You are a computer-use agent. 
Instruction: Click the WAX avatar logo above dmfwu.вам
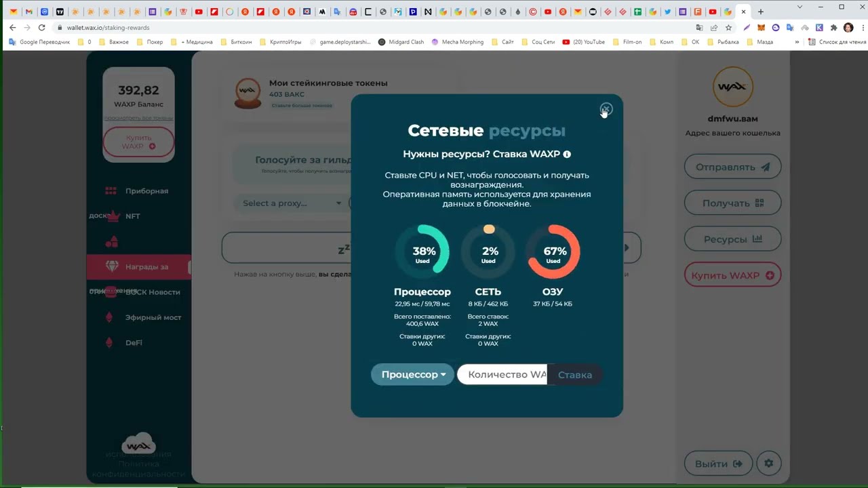(732, 87)
